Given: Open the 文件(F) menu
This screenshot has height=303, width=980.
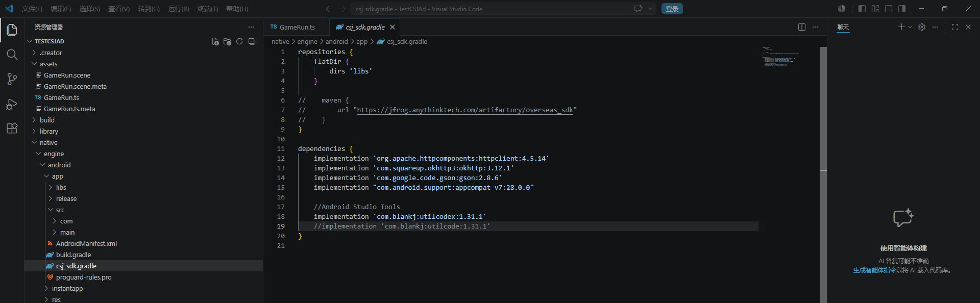Looking at the screenshot, I should [32, 9].
